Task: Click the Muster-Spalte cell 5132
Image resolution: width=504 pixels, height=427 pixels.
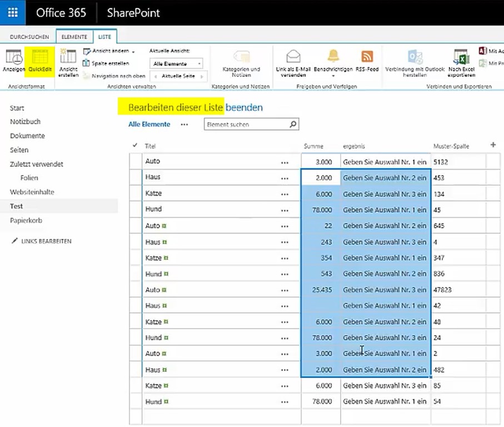Action: coord(458,161)
